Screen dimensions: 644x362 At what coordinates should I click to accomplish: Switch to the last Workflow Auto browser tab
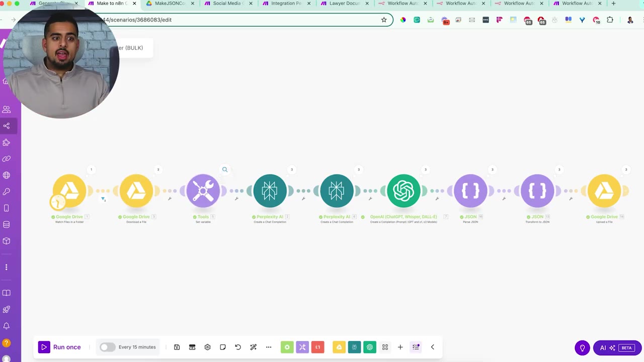click(x=577, y=4)
